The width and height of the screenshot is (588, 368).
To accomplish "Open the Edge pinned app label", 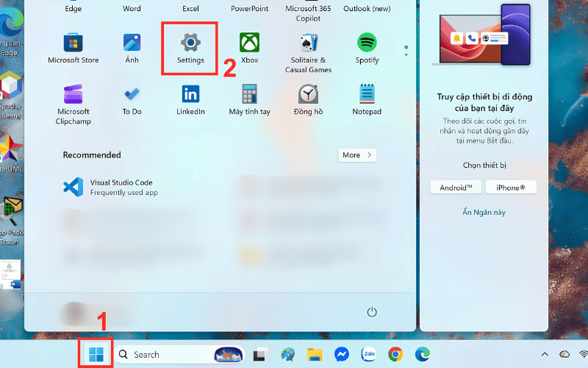I will pyautogui.click(x=73, y=8).
